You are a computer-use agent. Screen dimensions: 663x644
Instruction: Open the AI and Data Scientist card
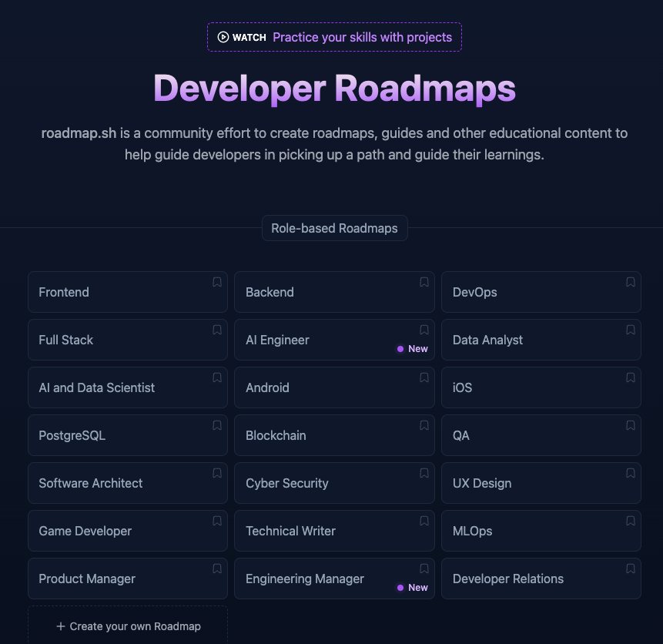pyautogui.click(x=128, y=387)
